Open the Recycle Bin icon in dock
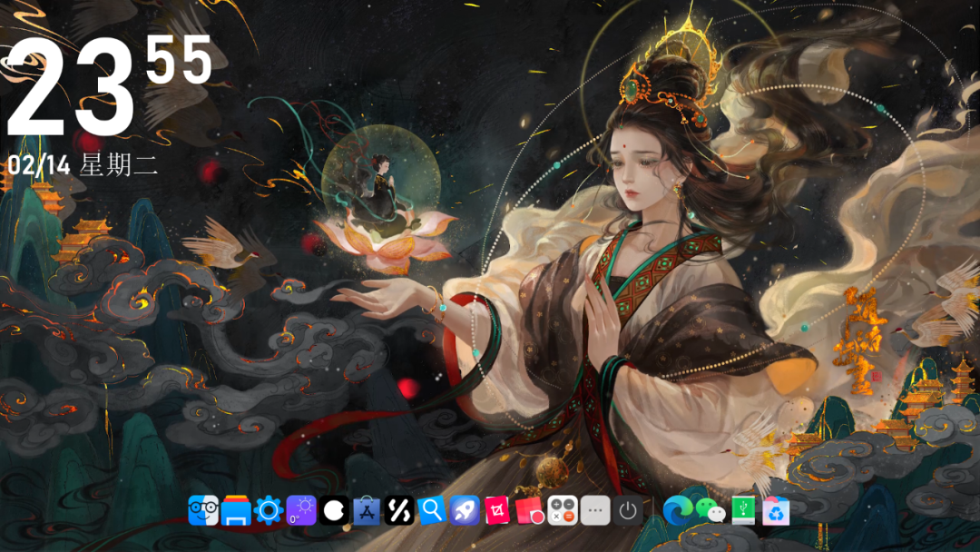 [x=776, y=510]
